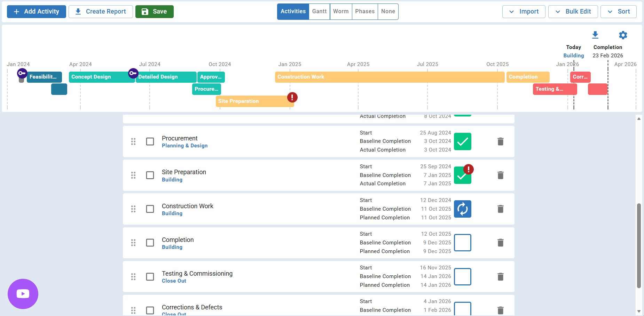The image size is (644, 316).
Task: Expand the Import dropdown
Action: point(524,11)
